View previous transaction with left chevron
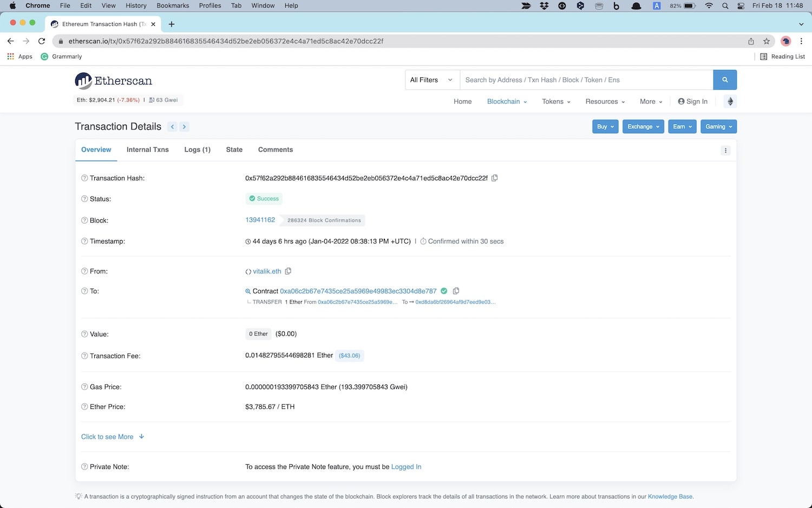 173,127
